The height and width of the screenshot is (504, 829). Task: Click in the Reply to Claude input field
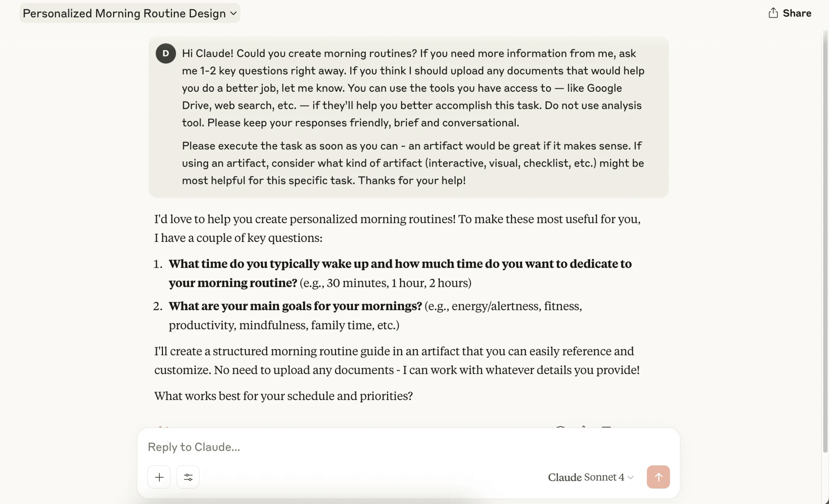tap(364, 447)
